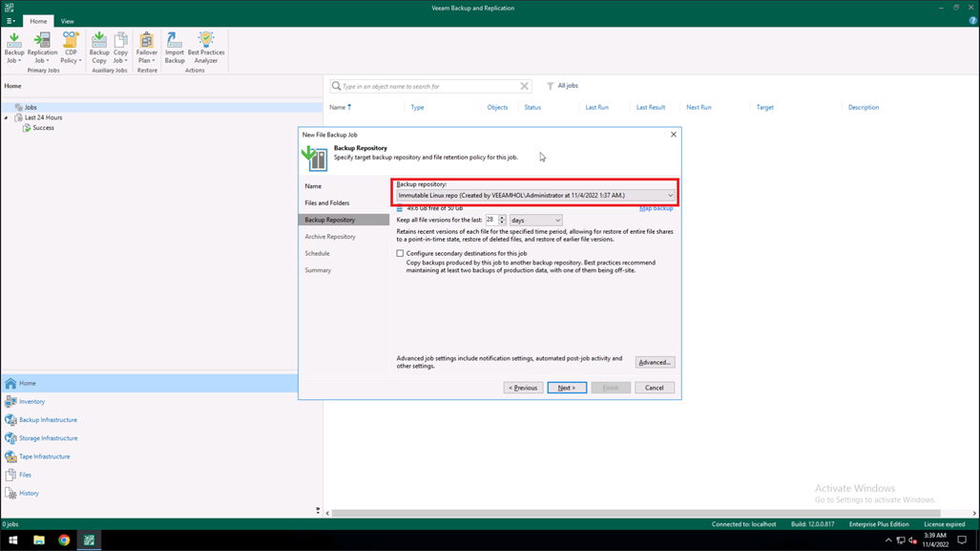Sort jobs by Next Run column
This screenshot has height=551, width=980.
click(x=699, y=108)
